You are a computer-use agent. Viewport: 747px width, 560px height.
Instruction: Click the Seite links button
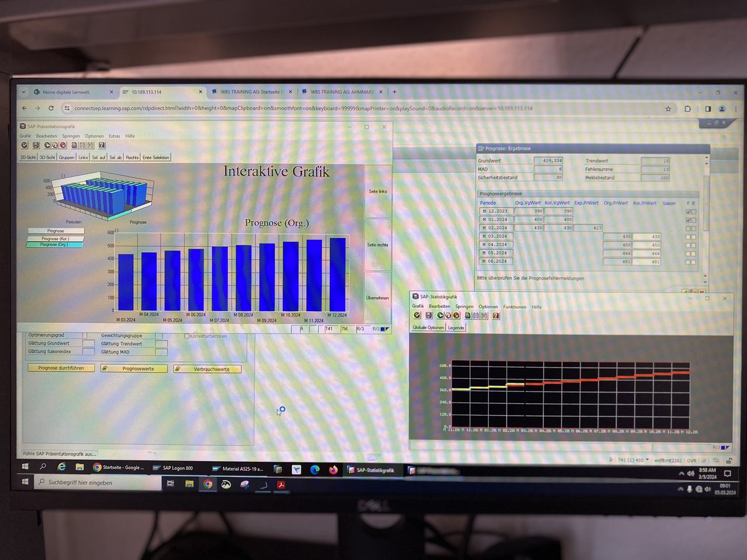[378, 191]
